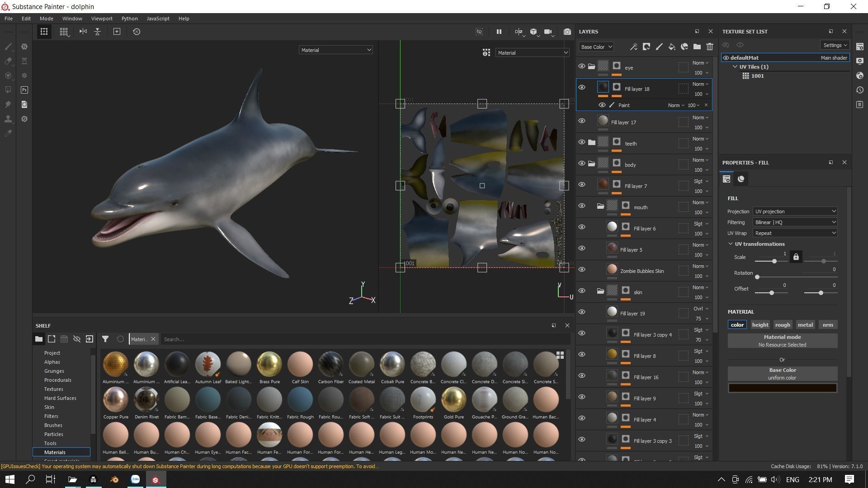
Task: Toggle the rough material channel button
Action: pyautogui.click(x=783, y=324)
